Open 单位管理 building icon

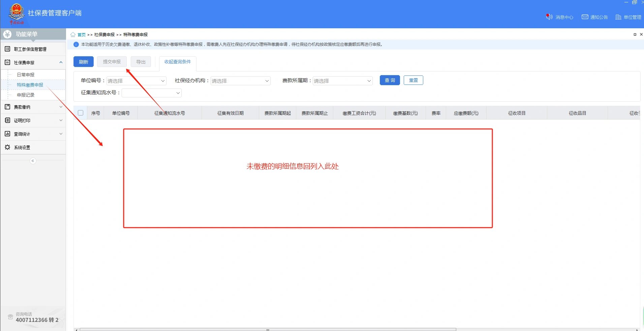[x=618, y=17]
